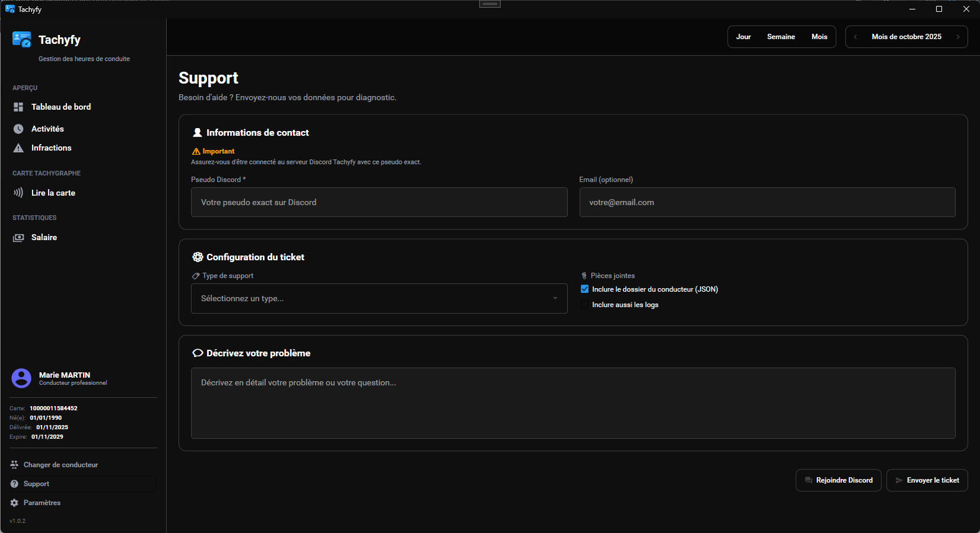
Task: Click the chat icon on Rejoindre Discord
Action: 808,480
